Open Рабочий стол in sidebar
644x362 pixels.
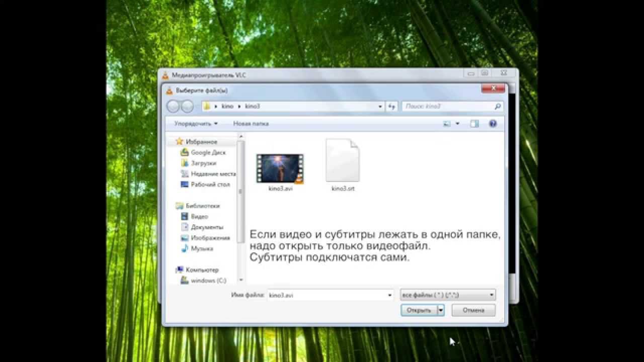click(x=210, y=185)
